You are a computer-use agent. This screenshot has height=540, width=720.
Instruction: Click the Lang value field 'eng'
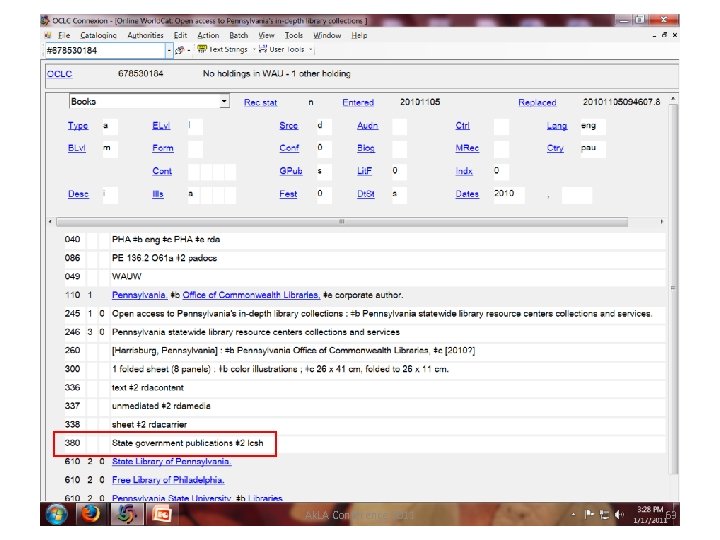pos(592,126)
